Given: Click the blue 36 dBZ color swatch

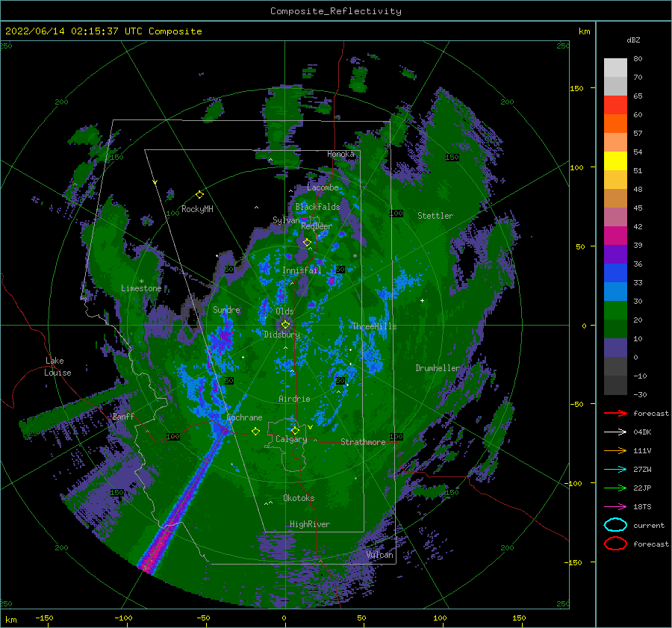Looking at the screenshot, I should click(x=615, y=273).
